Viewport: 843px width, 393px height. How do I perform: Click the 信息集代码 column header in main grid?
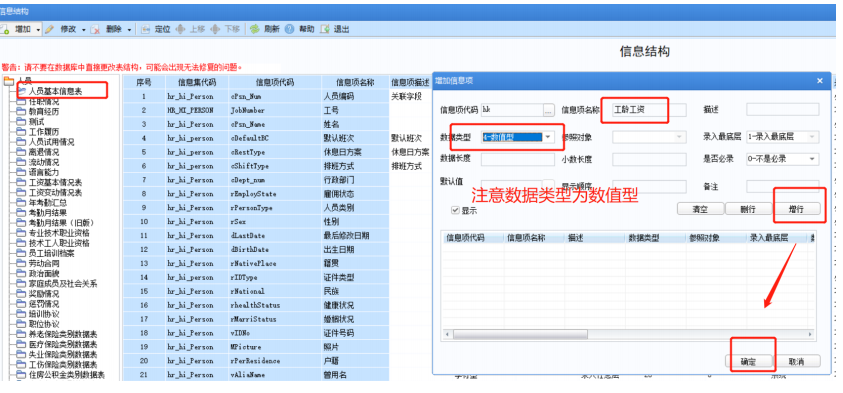coord(197,82)
